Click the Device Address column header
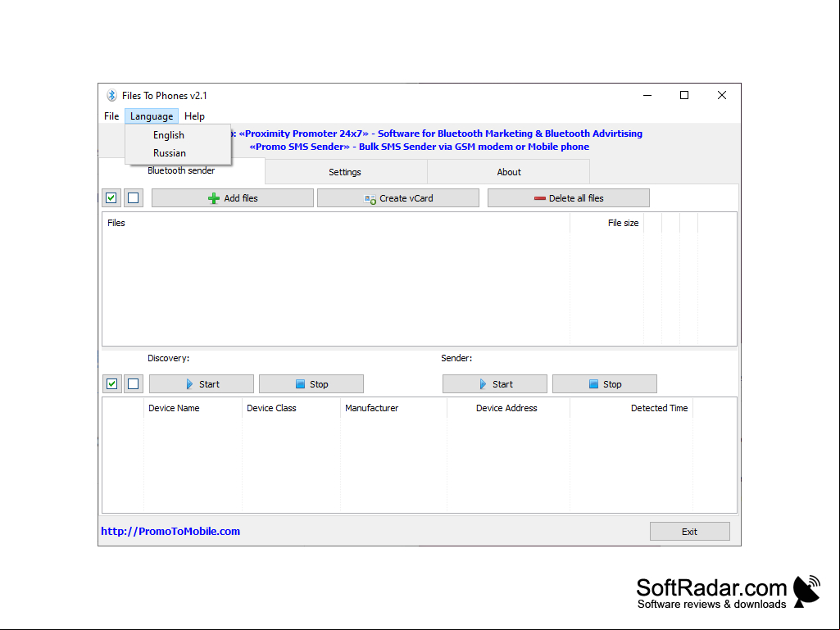Screen dimensions: 840x630 click(508, 408)
